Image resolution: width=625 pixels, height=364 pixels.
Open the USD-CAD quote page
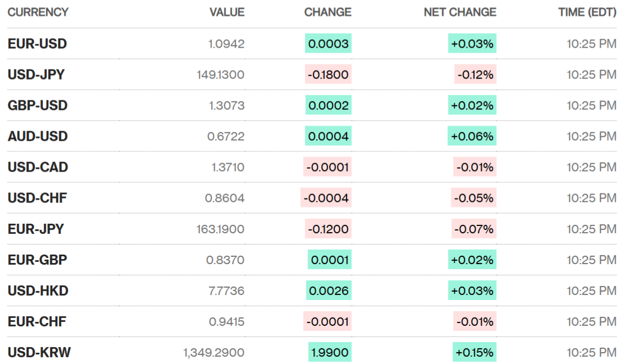38,167
